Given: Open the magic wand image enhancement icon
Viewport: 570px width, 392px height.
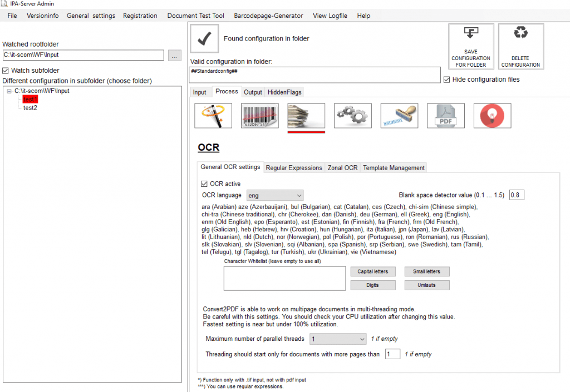Looking at the screenshot, I should pos(213,116).
